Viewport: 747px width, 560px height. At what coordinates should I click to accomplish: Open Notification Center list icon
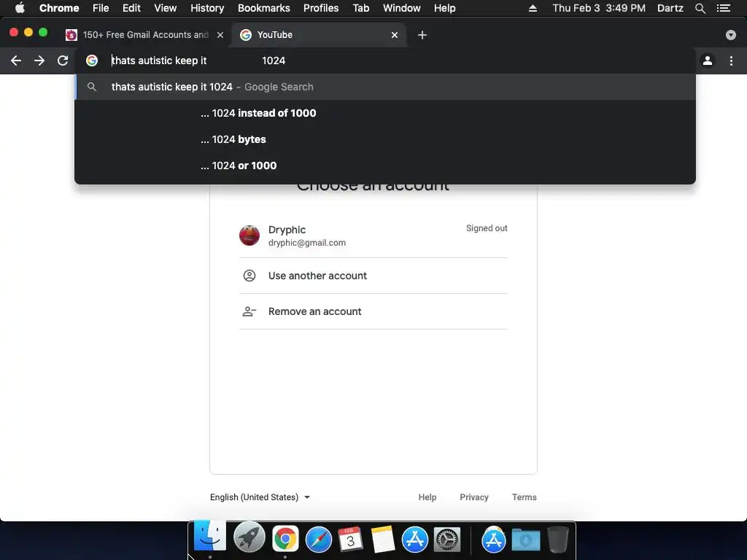724,8
